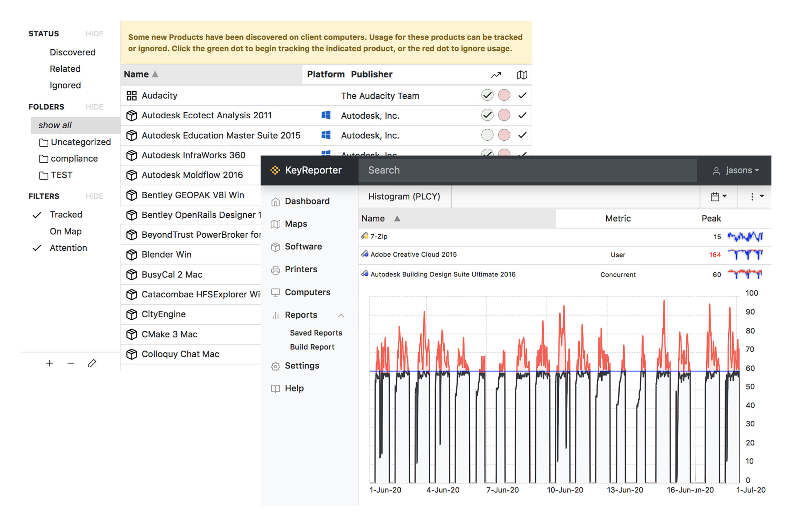Click the 7-Zip usage sparkline thumbnail
Screen dimensions: 790x532
point(745,236)
